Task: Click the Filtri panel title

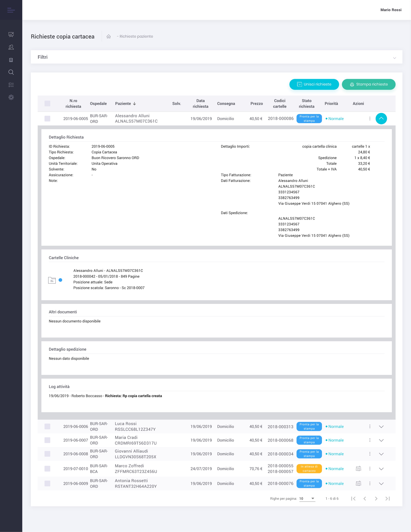Action: click(43, 57)
